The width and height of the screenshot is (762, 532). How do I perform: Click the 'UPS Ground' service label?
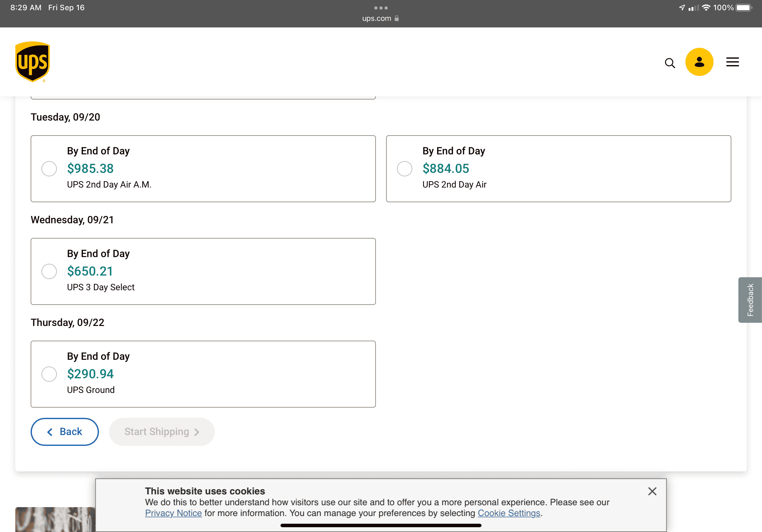(91, 390)
